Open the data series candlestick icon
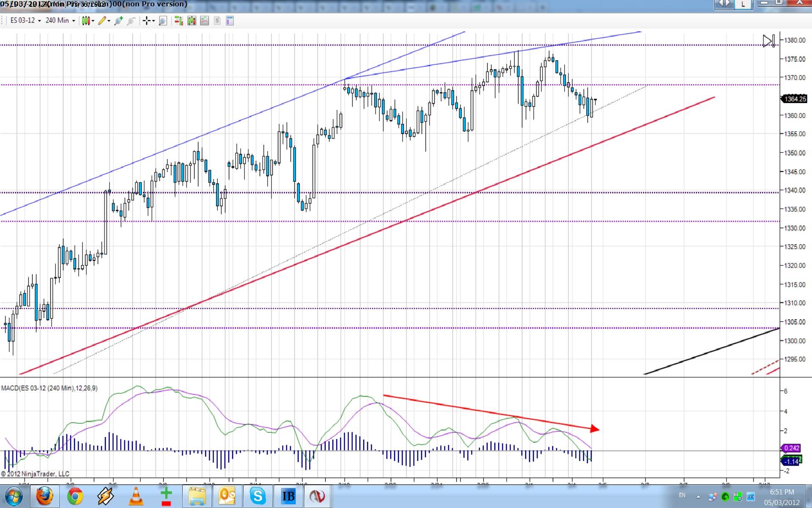The width and height of the screenshot is (812, 508). pos(192,21)
